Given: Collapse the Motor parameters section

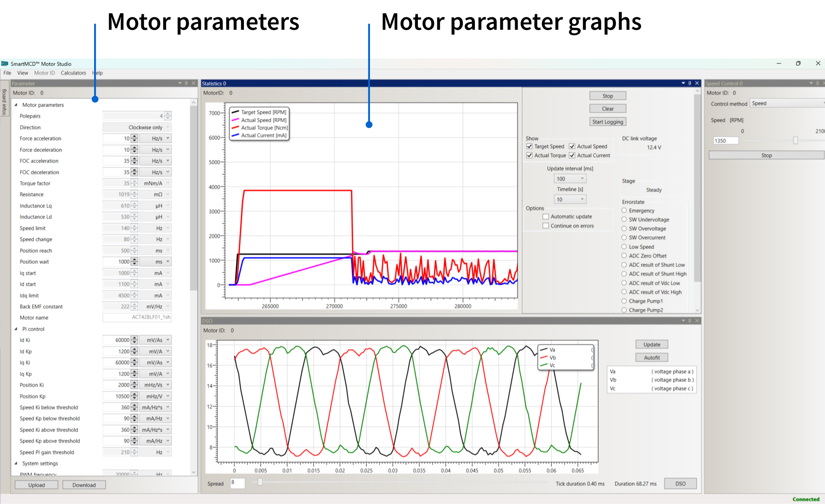Looking at the screenshot, I should [x=16, y=105].
